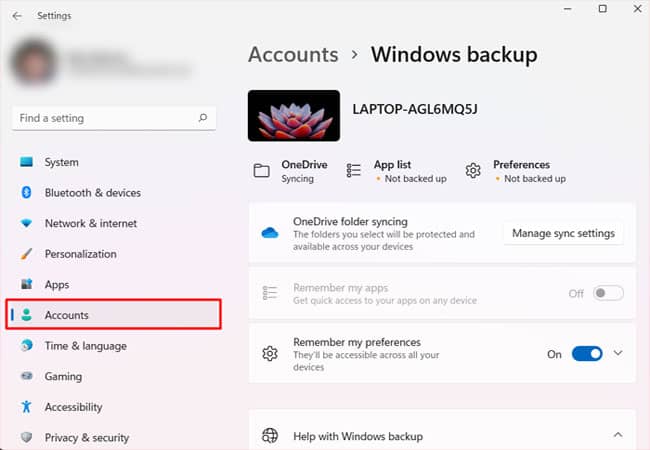
Task: Click the OneDrive folder syncing title
Action: (x=350, y=222)
